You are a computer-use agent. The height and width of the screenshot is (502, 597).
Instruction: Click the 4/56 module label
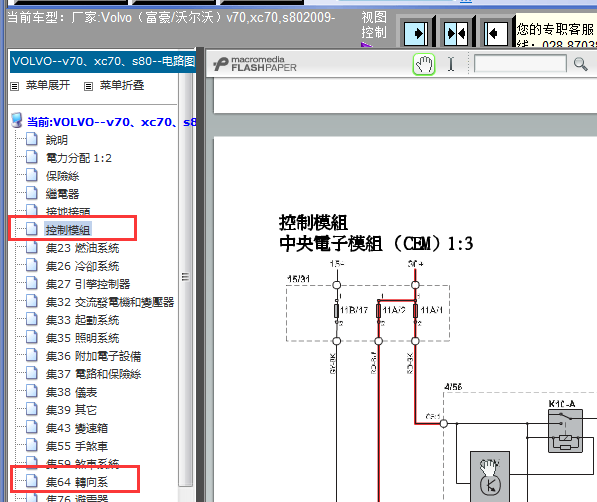(x=453, y=387)
